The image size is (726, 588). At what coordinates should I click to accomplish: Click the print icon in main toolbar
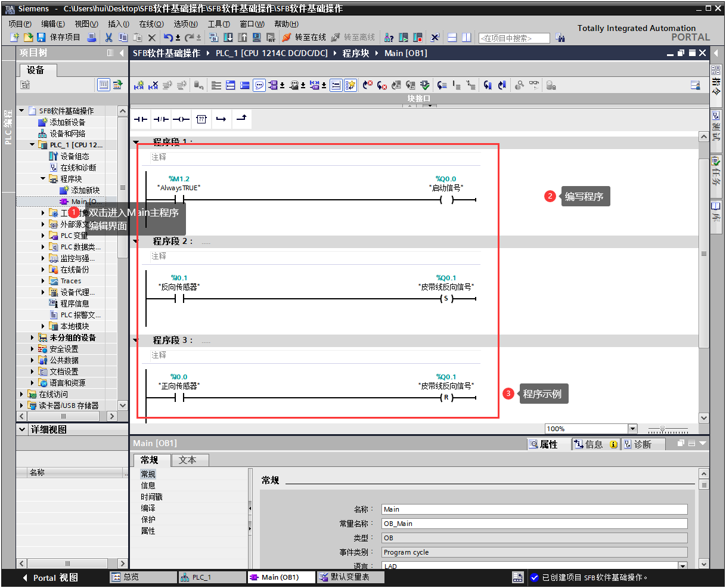click(x=92, y=38)
